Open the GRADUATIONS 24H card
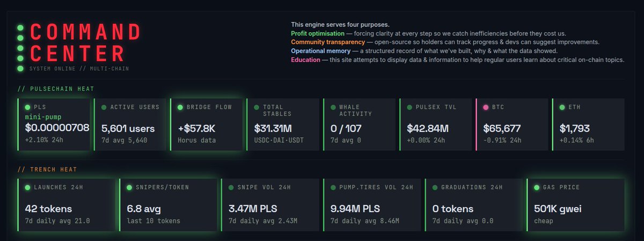644x241 pixels. 472,205
